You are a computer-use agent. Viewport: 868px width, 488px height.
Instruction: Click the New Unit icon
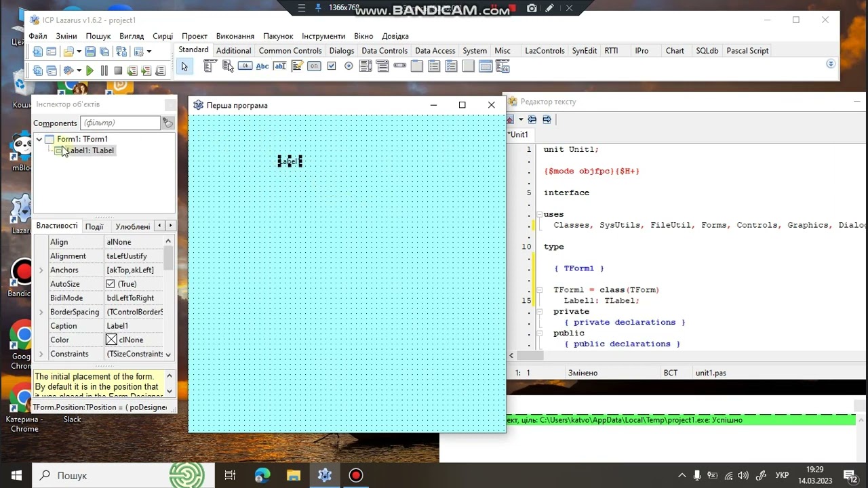[x=38, y=52]
